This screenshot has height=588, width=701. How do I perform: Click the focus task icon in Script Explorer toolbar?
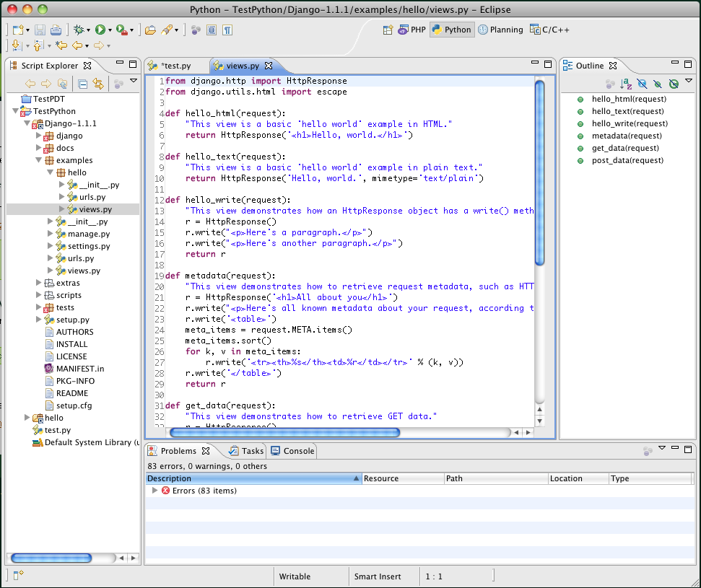[x=118, y=84]
